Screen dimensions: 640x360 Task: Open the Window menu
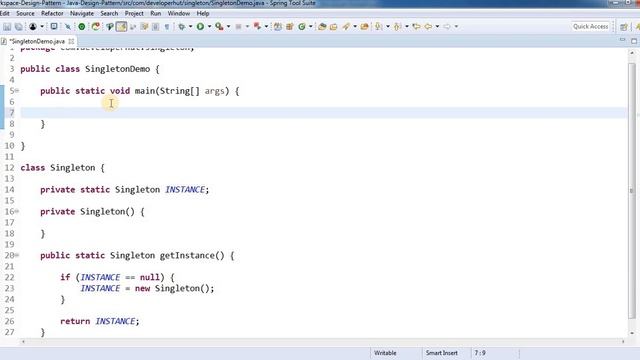(179, 13)
